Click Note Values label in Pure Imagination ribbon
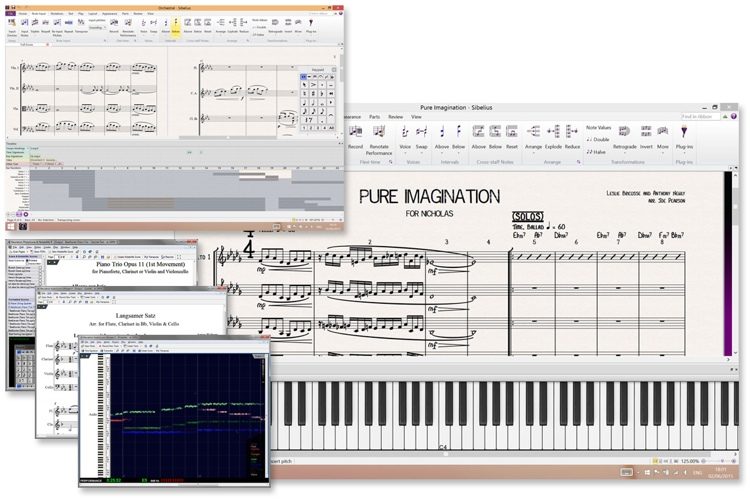The image size is (750, 500). pyautogui.click(x=598, y=128)
